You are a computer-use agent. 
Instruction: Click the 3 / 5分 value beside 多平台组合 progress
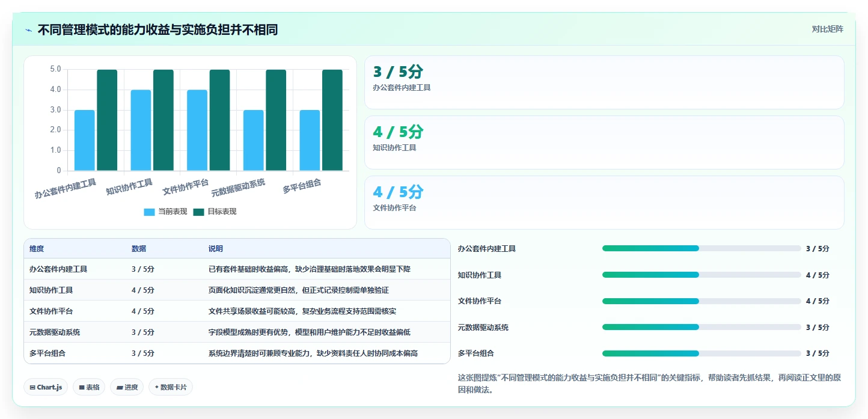[x=818, y=353]
